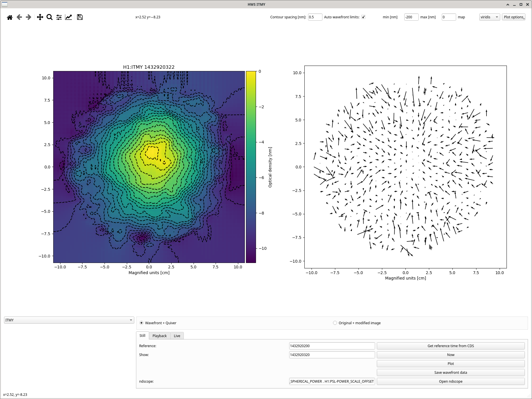The height and width of the screenshot is (399, 532).
Task: Go back to previous view arrow
Action: tap(19, 17)
